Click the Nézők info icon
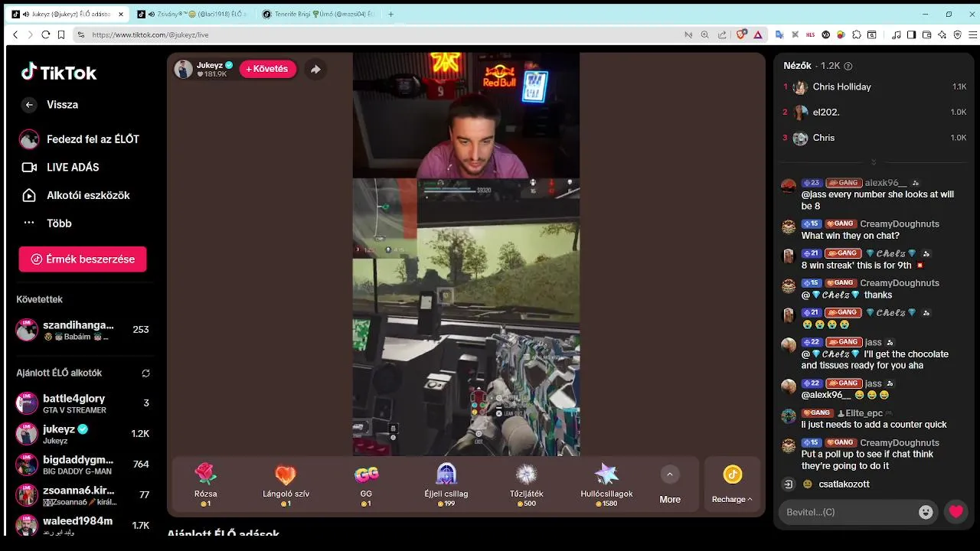 [x=848, y=67]
